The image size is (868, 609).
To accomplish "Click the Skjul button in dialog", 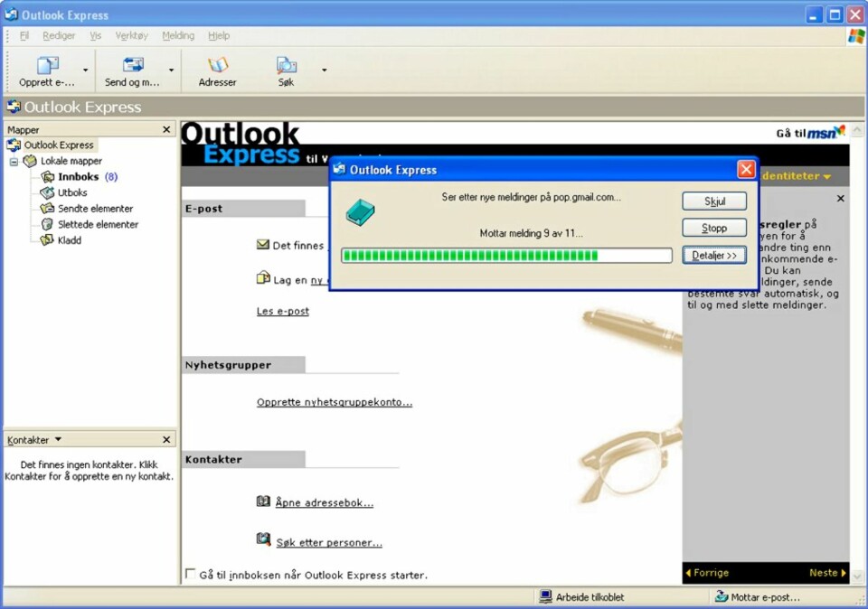I will [714, 201].
